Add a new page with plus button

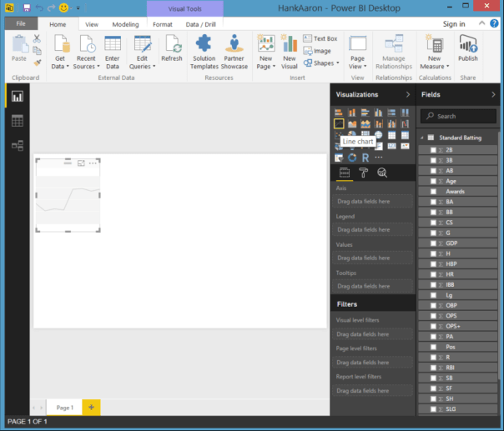tap(91, 407)
